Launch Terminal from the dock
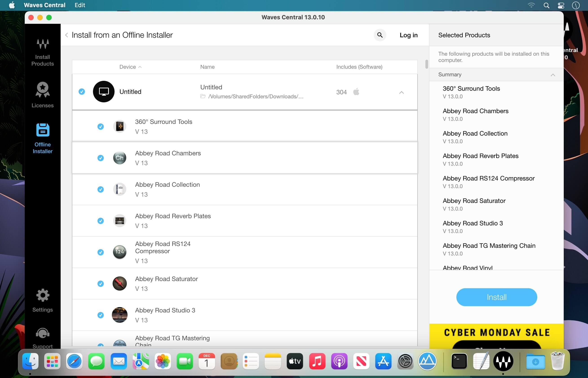Viewport: 588px width, 378px height. [x=459, y=361]
